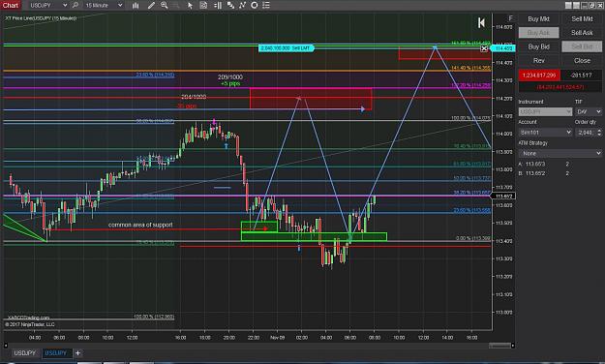605x364 pixels.
Task: Click the Rev reverse position button
Action: tap(538, 61)
